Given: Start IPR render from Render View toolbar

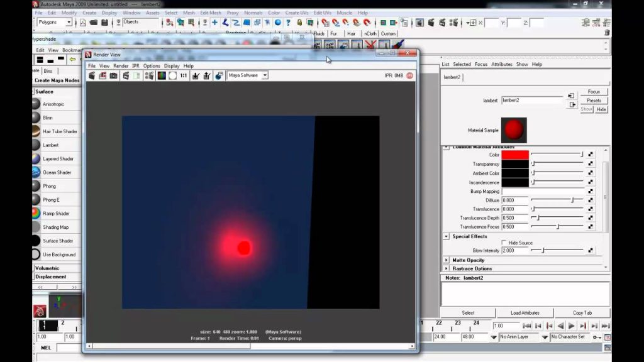Looking at the screenshot, I should 126,75.
